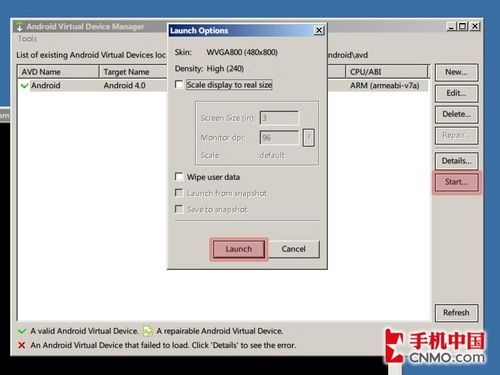Click the green checkmark valid-device legend icon
The height and width of the screenshot is (375, 500).
tap(22, 331)
